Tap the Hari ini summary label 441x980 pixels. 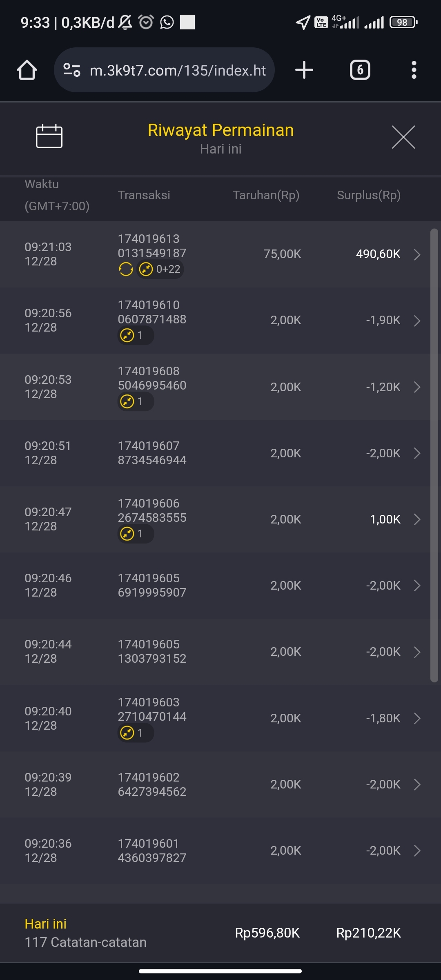click(45, 924)
